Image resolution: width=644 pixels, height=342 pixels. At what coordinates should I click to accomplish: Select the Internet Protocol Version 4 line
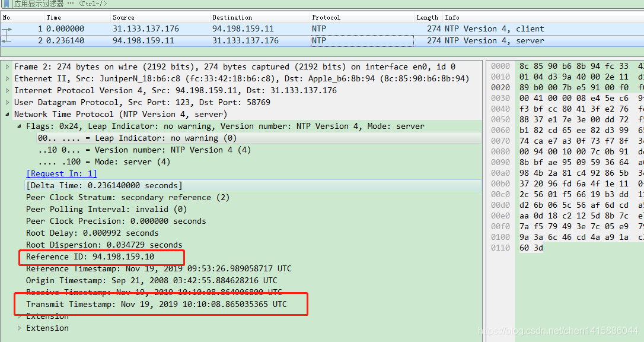tap(176, 90)
